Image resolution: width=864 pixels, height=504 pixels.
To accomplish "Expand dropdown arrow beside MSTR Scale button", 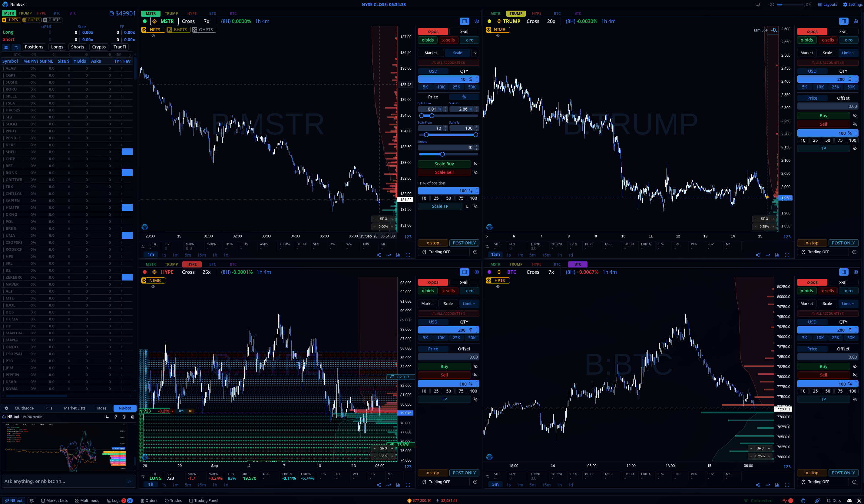I will point(475,53).
